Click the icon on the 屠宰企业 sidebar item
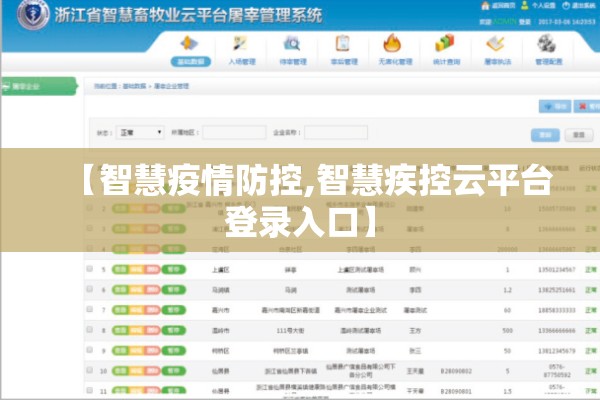The width and height of the screenshot is (600, 400). [5, 87]
